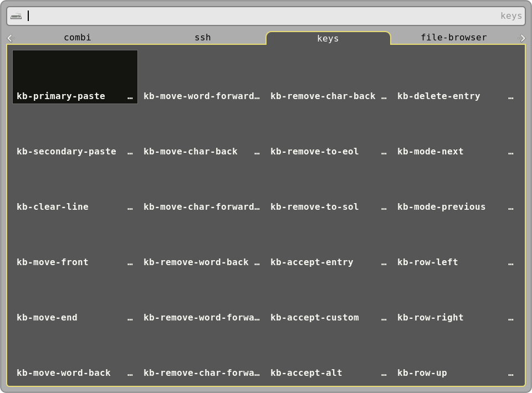This screenshot has width=532, height=393.
Task: Choose the kb-remove-word-back entry
Action: pyautogui.click(x=202, y=242)
